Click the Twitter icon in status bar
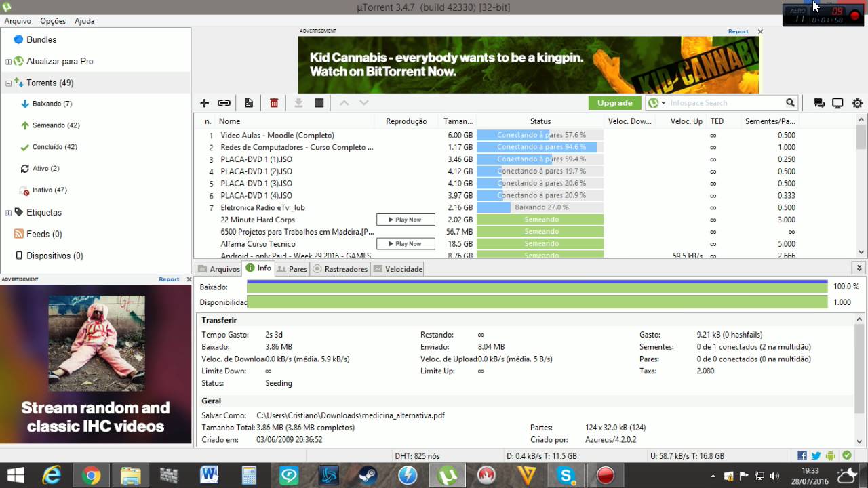Image resolution: width=868 pixels, height=488 pixels. point(816,456)
